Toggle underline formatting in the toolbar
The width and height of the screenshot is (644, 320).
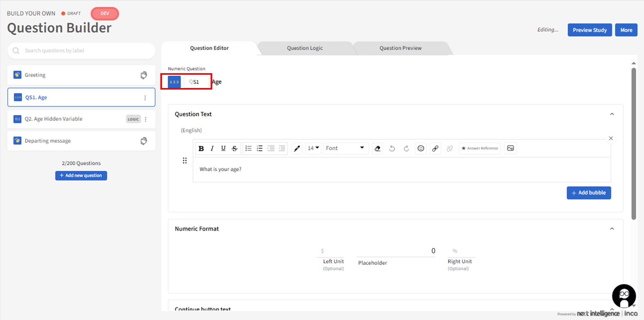223,149
